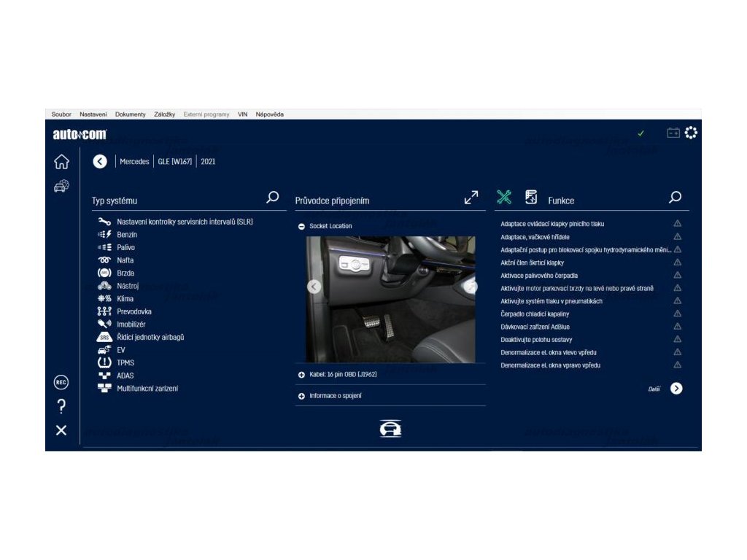Expand connection guide to full view
The image size is (747, 560).
click(x=471, y=198)
